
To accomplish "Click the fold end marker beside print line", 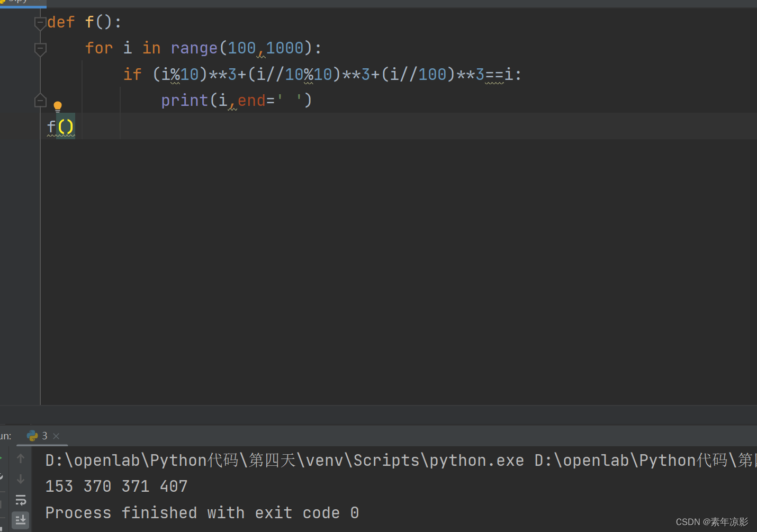I will [40, 100].
